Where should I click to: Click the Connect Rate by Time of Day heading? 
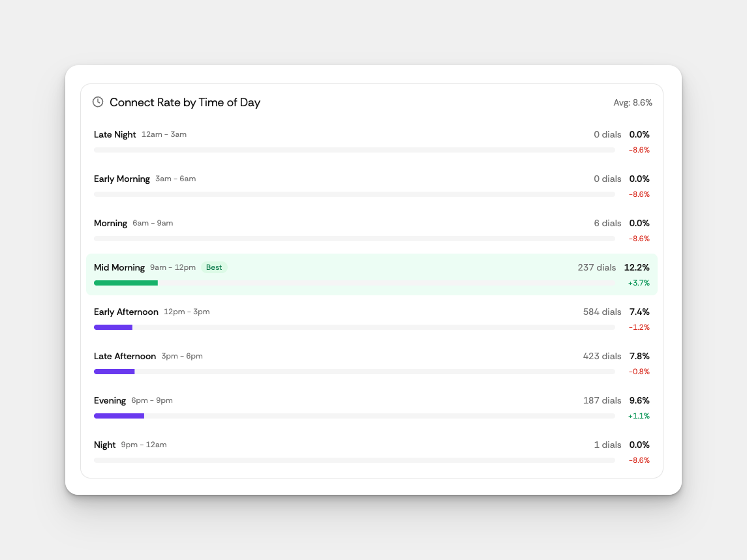185,102
